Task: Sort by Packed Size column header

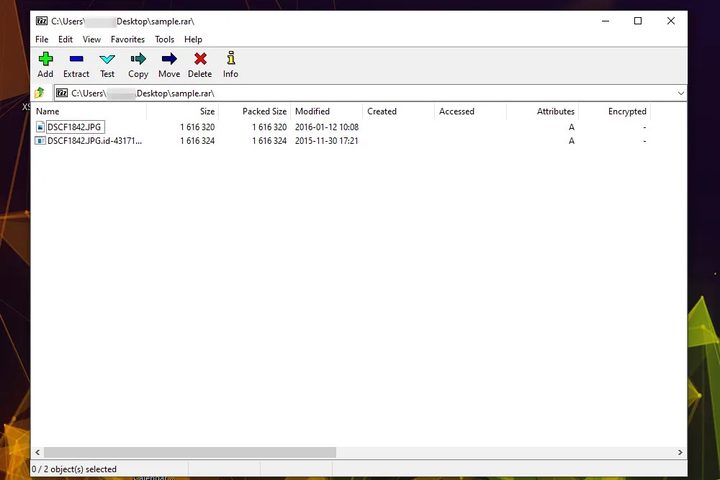Action: point(264,112)
